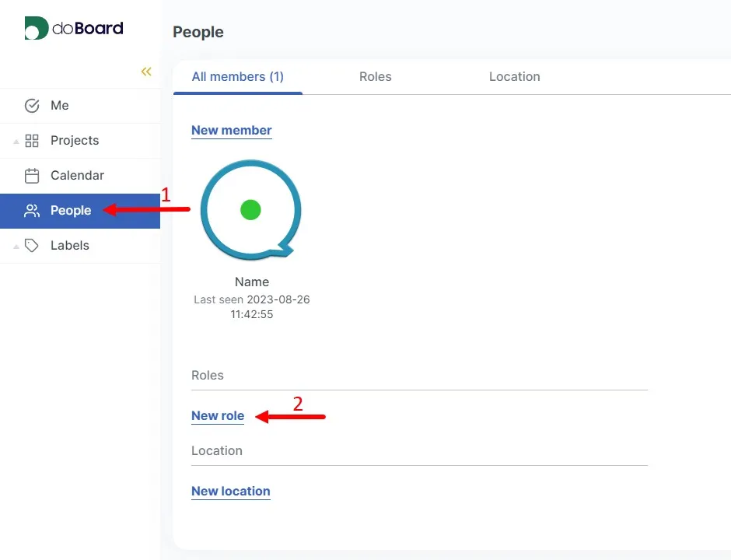731x560 pixels.
Task: Click the doBoard wordmark text
Action: [87, 29]
